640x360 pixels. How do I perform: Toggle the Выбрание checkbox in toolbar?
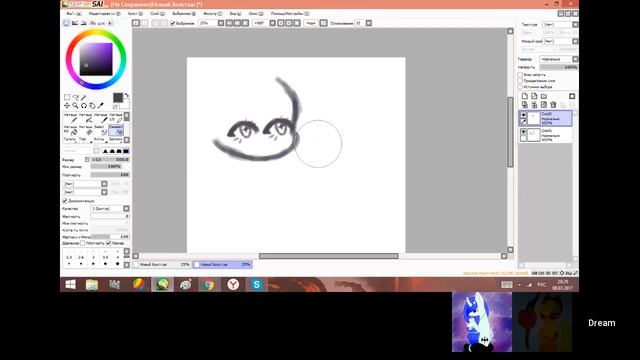pyautogui.click(x=173, y=23)
